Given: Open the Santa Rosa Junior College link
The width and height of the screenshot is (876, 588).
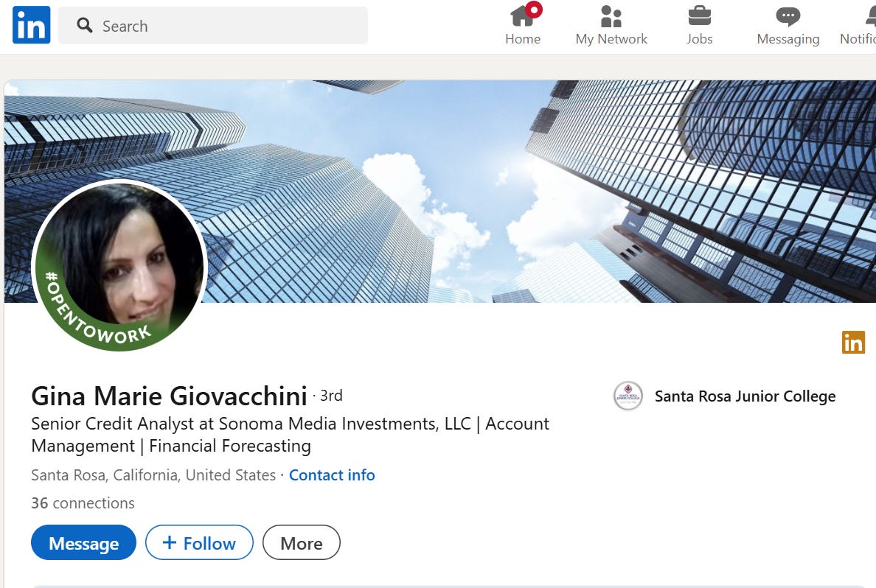Looking at the screenshot, I should point(745,396).
